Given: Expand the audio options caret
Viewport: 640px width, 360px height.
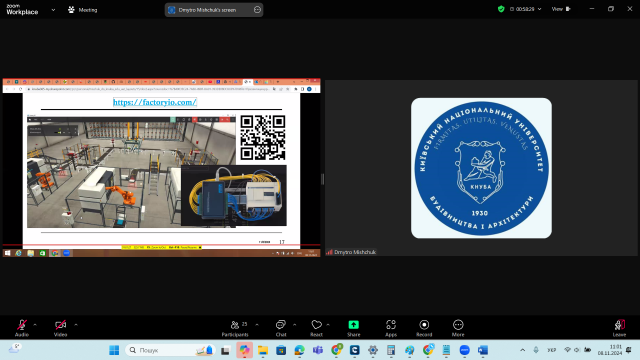Looking at the screenshot, I should pos(35,325).
